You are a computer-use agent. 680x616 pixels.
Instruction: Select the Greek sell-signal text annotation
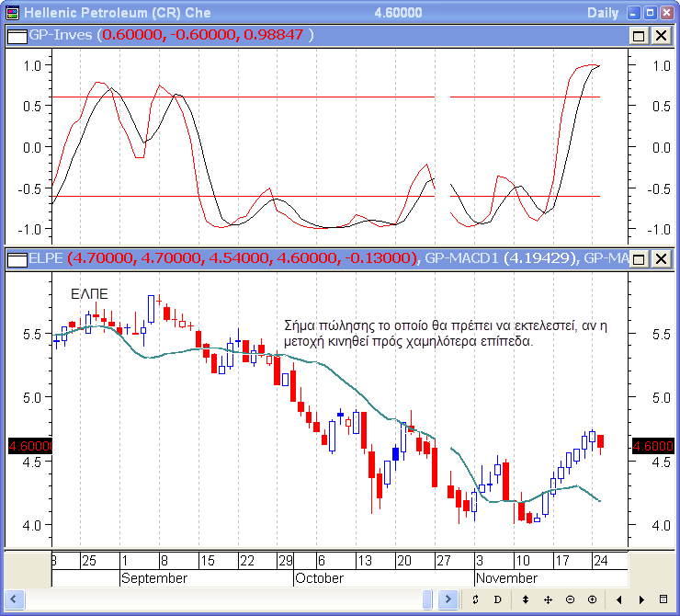click(x=436, y=334)
